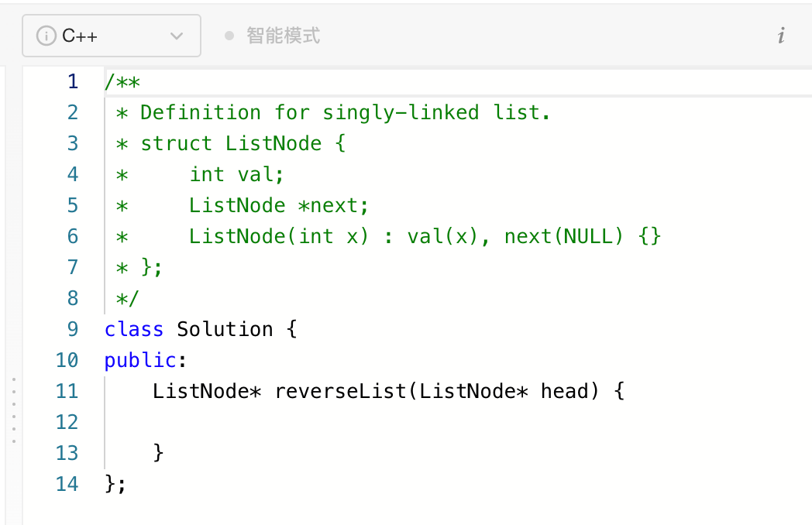Click the reverseList function name
This screenshot has height=525, width=812.
click(340, 391)
